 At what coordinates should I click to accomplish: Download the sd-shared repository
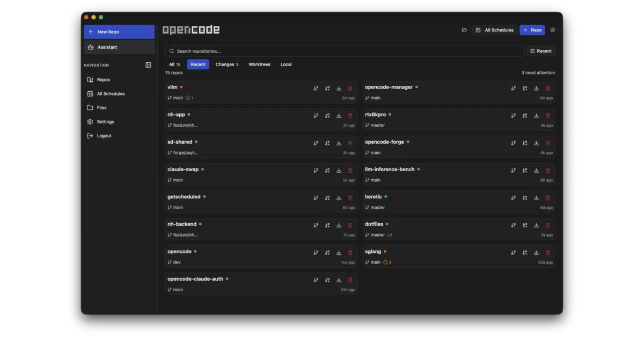(339, 143)
